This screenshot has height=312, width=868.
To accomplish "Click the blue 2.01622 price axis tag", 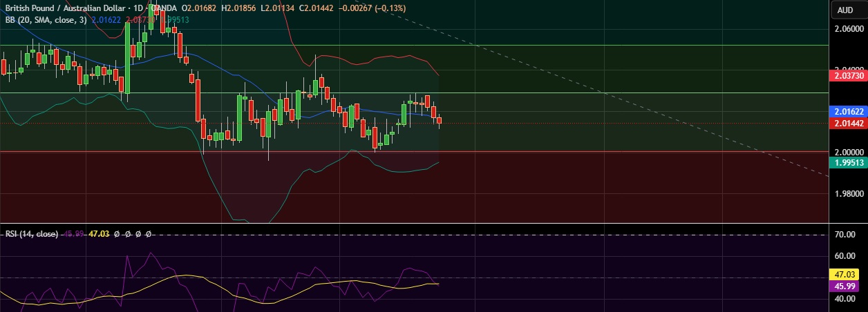I will point(847,111).
